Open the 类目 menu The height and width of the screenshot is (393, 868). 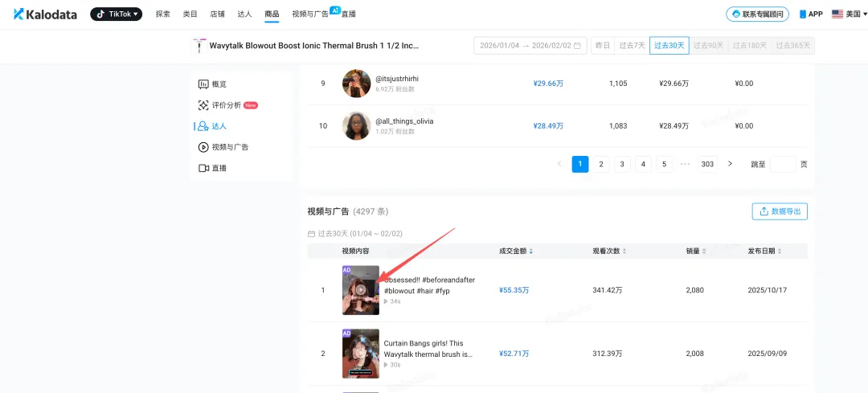pos(190,14)
